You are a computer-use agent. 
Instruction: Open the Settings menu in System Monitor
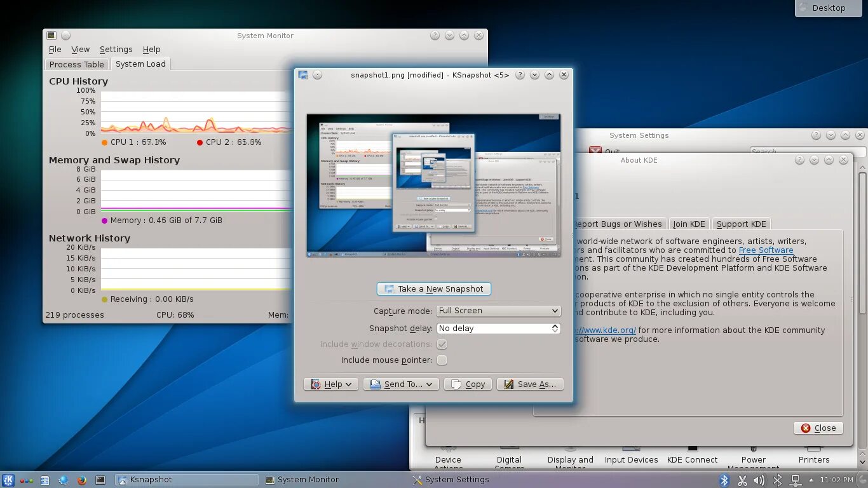(116, 50)
